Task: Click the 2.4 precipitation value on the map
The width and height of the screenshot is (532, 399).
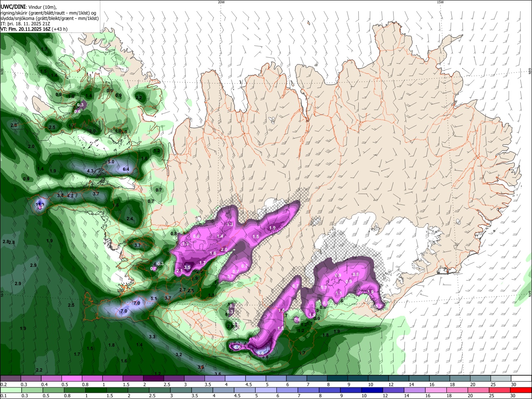Action: [130, 219]
